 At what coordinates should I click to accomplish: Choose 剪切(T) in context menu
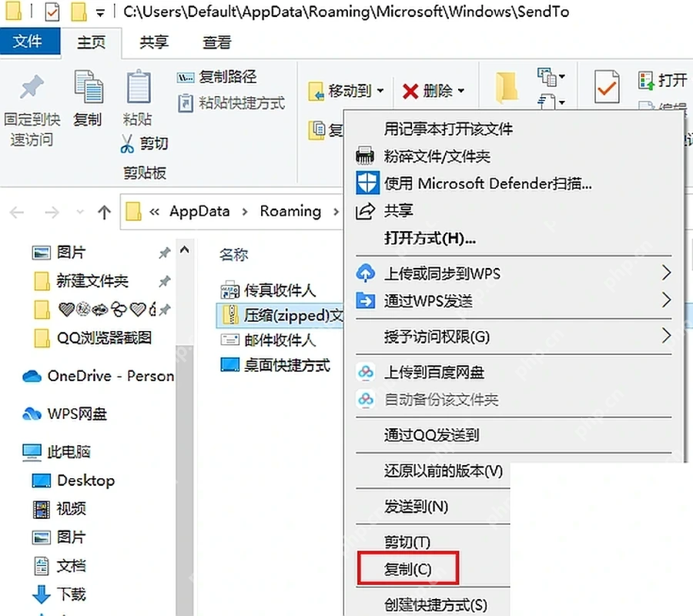(407, 542)
